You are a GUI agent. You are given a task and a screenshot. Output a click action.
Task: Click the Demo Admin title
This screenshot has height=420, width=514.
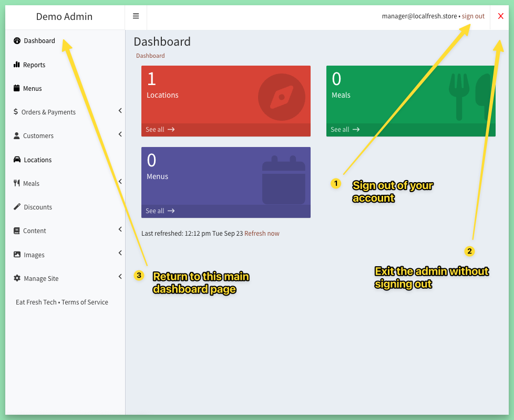[64, 16]
